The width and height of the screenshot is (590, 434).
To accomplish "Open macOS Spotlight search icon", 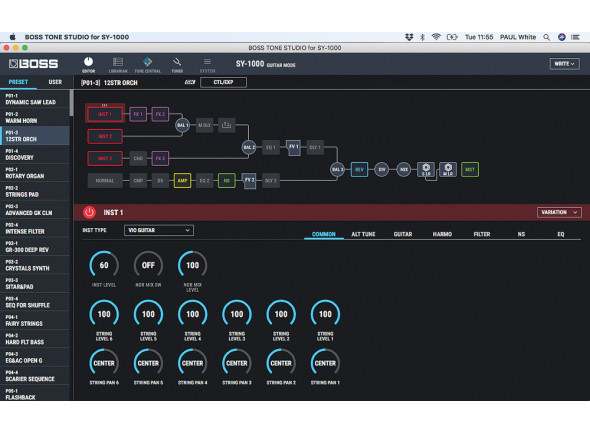I will point(546,37).
